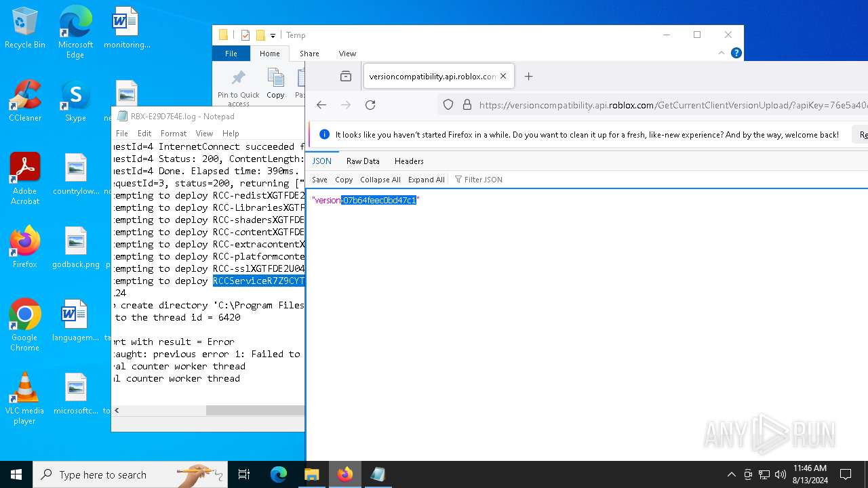The image size is (868, 488).
Task: Open Adobe Acrobat desktop shortcut
Action: point(25,179)
